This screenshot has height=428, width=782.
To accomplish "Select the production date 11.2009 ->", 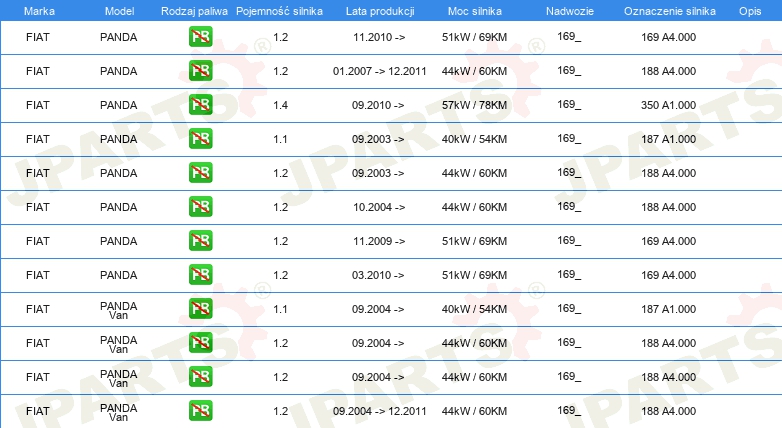I will click(379, 241).
